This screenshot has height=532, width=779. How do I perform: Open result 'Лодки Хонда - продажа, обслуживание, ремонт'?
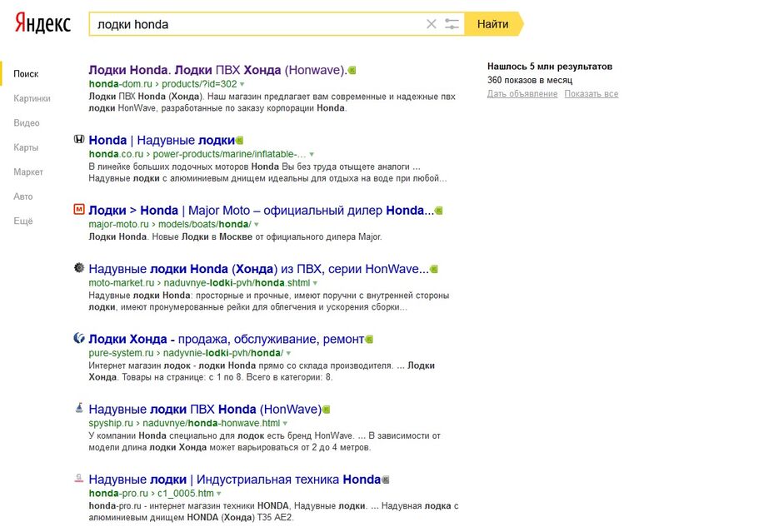pos(227,339)
